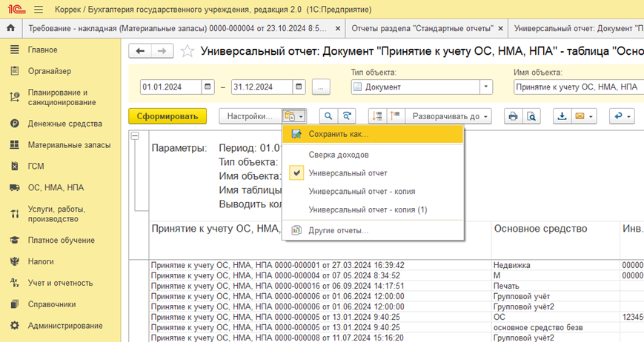Screen dimensions: 644x342
Task: Close the Требование - накладная tab
Action: [338, 28]
